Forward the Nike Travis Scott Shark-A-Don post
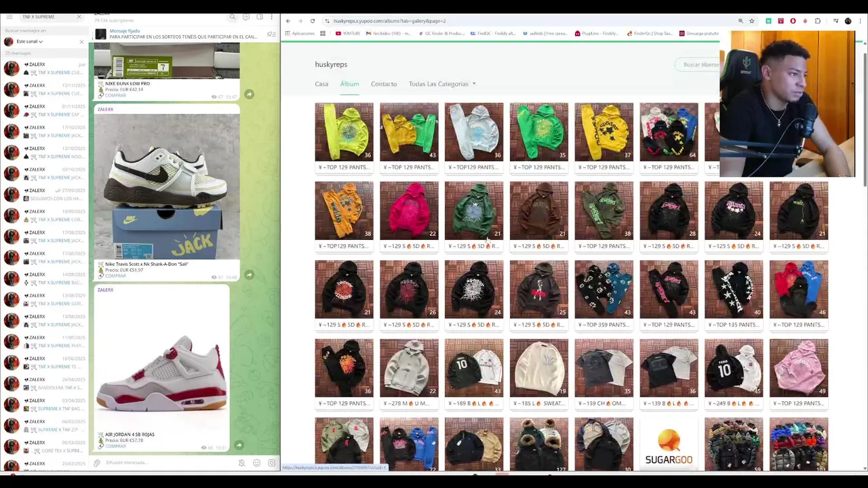The image size is (868, 488). 250,274
